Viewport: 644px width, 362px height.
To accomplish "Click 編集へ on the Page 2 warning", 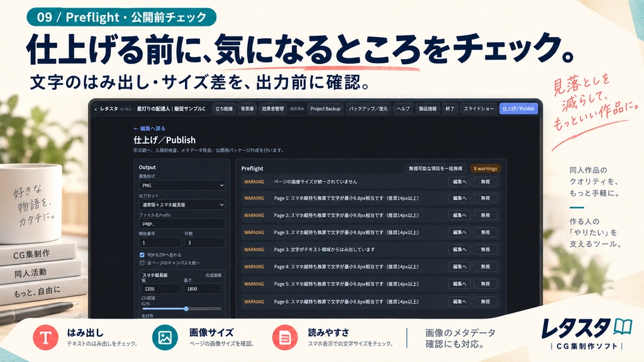I will click(x=459, y=216).
